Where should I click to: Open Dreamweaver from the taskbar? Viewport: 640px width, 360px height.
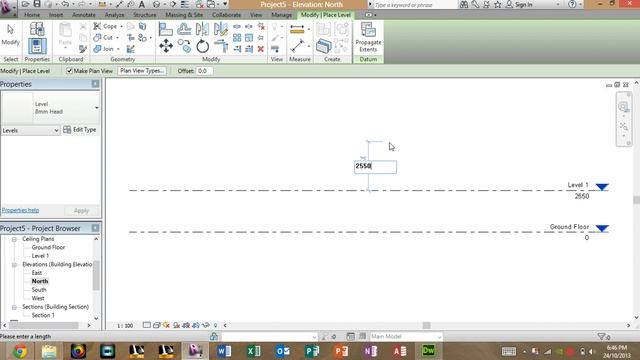coord(429,351)
